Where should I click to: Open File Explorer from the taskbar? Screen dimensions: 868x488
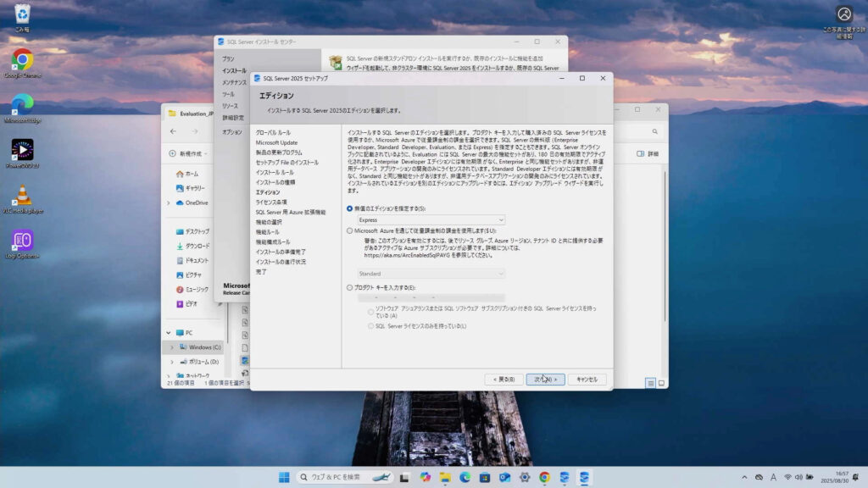point(445,478)
